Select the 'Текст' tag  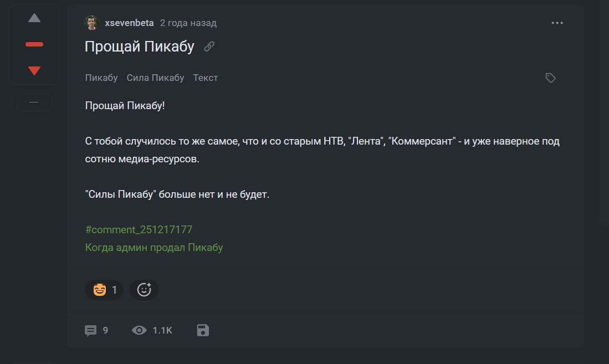click(205, 78)
